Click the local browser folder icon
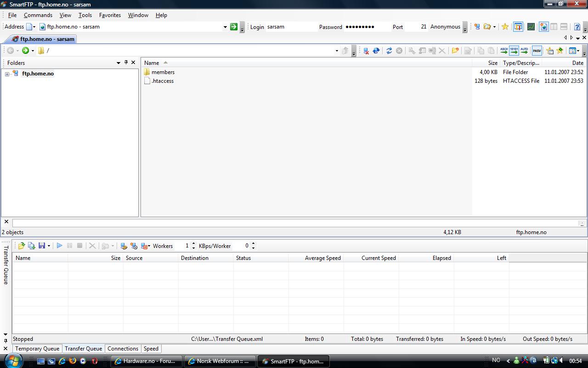Image resolution: width=588 pixels, height=368 pixels. [487, 27]
